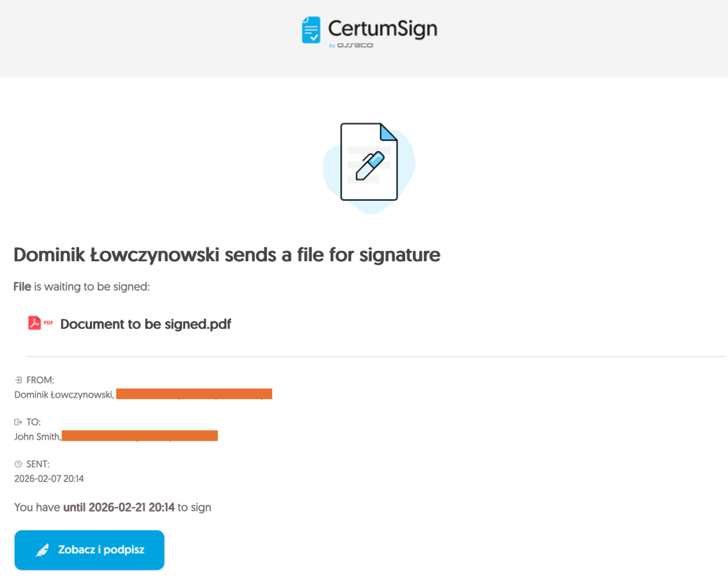
Task: Click the redacted recipient email address
Action: pyautogui.click(x=139, y=436)
